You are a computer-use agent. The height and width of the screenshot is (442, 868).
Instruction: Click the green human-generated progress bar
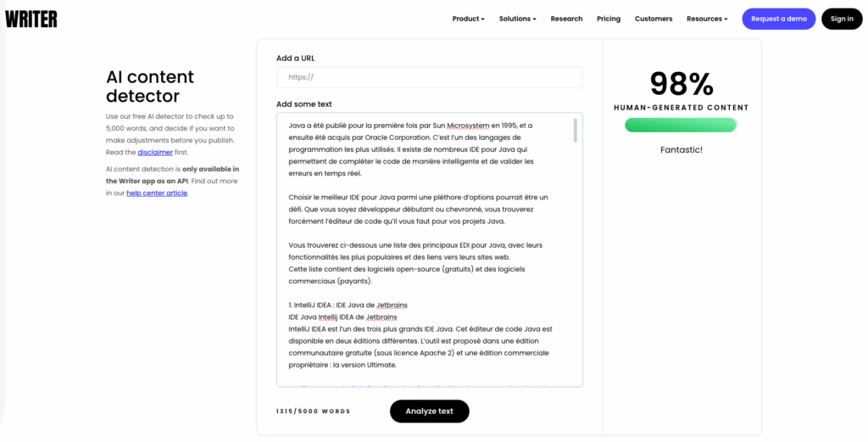681,126
